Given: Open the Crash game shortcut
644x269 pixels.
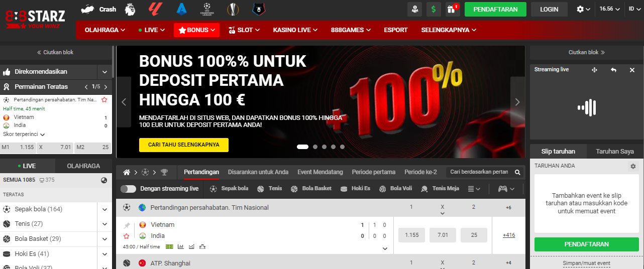Looking at the screenshot, I should point(98,9).
